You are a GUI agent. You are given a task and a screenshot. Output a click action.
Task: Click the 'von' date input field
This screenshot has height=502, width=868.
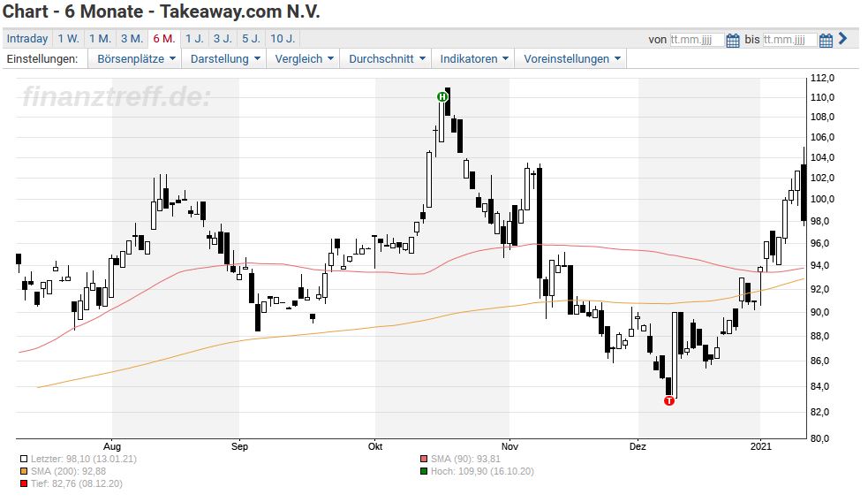pyautogui.click(x=697, y=40)
